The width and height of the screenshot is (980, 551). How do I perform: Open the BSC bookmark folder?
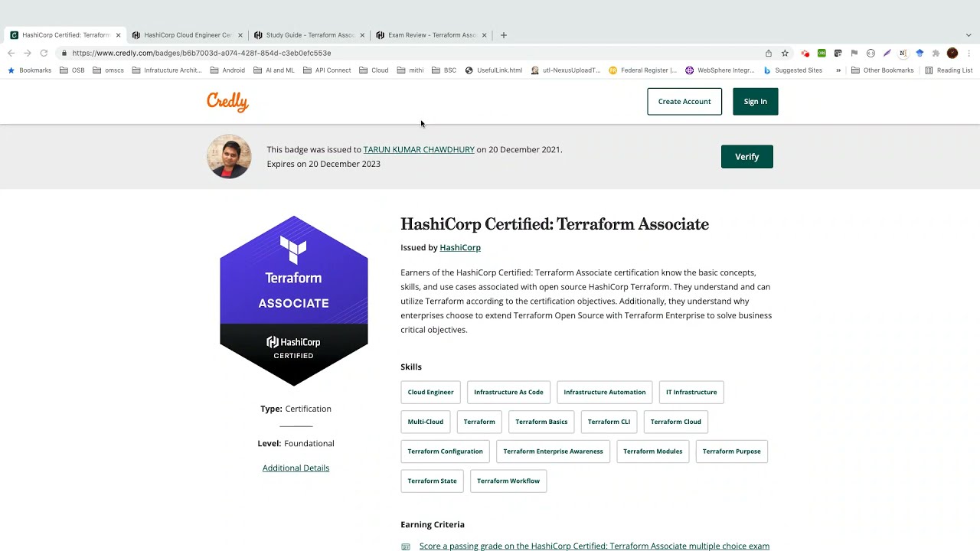click(x=444, y=70)
